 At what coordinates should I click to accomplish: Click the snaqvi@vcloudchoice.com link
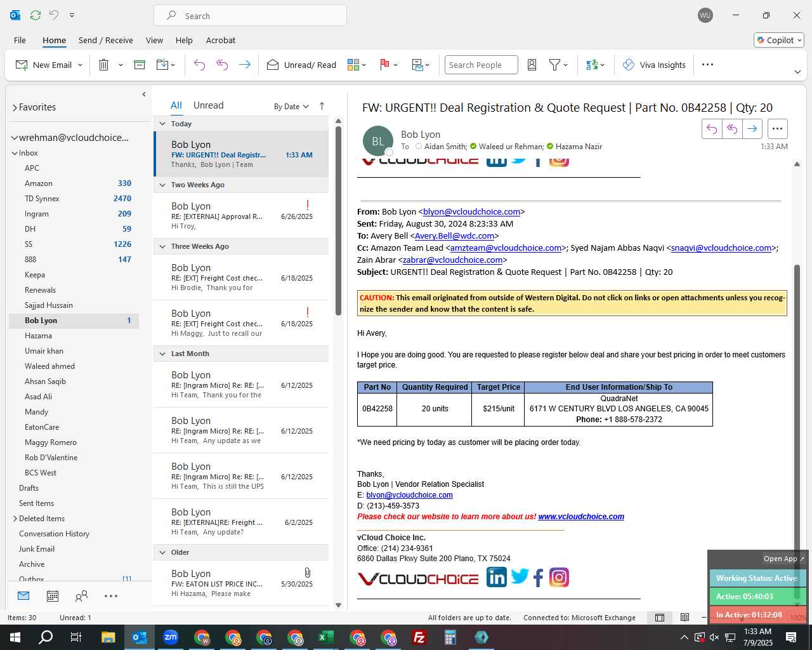point(721,248)
